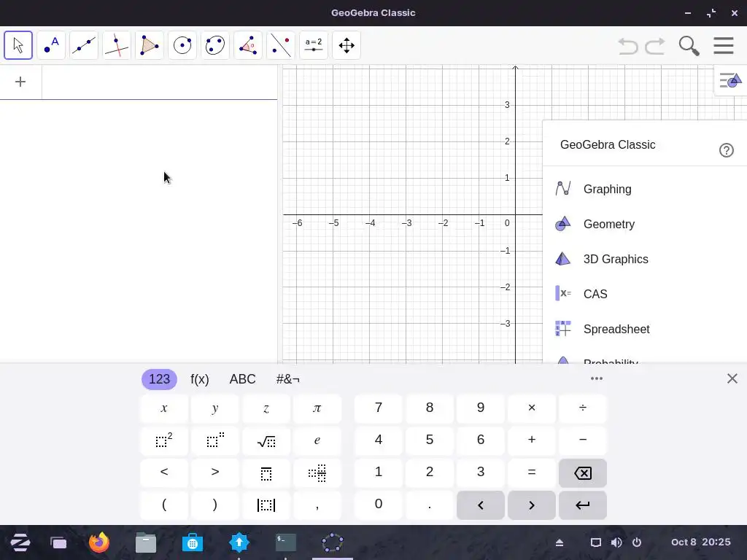Screen dimensions: 747x560
Task: Tap the open parenthesis key
Action: pos(164,505)
